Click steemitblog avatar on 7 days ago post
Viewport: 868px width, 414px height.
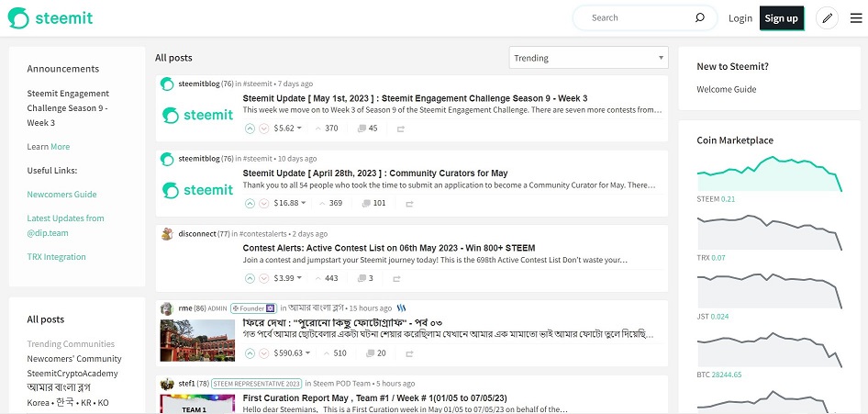(x=167, y=84)
